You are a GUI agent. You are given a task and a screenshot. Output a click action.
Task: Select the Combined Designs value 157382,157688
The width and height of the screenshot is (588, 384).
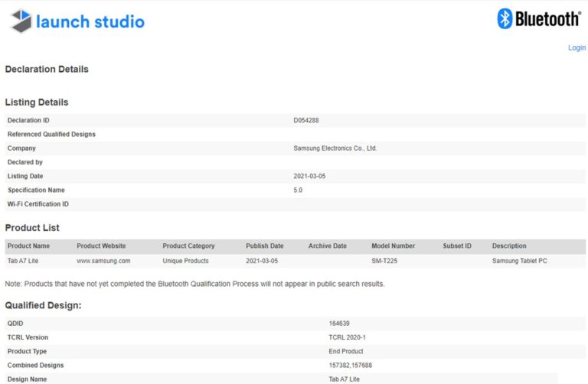coord(350,366)
